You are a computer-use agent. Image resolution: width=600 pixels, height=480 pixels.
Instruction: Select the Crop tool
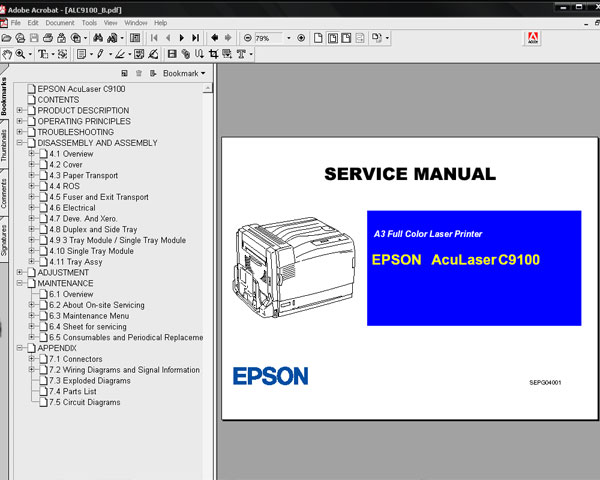click(213, 54)
